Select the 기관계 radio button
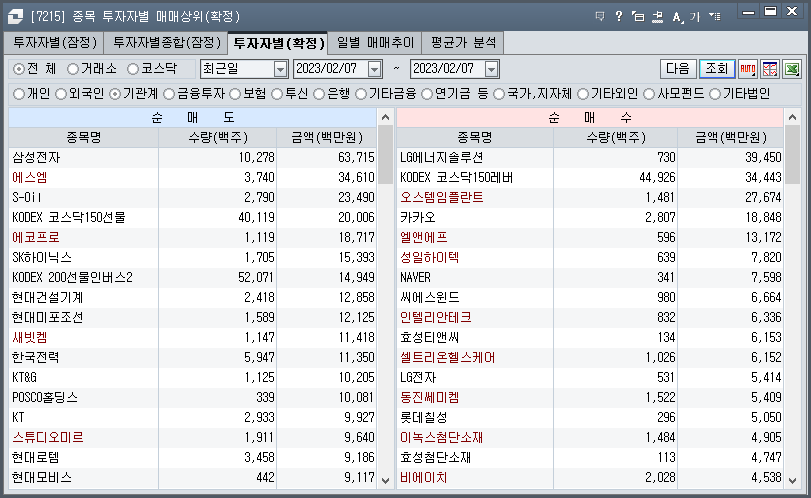Viewport: 811px width, 498px height. point(115,94)
